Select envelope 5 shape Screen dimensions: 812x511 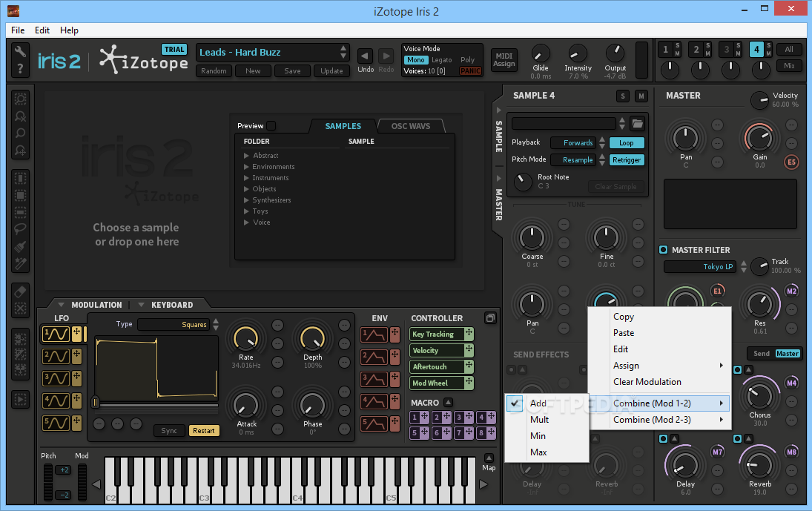coord(374,424)
